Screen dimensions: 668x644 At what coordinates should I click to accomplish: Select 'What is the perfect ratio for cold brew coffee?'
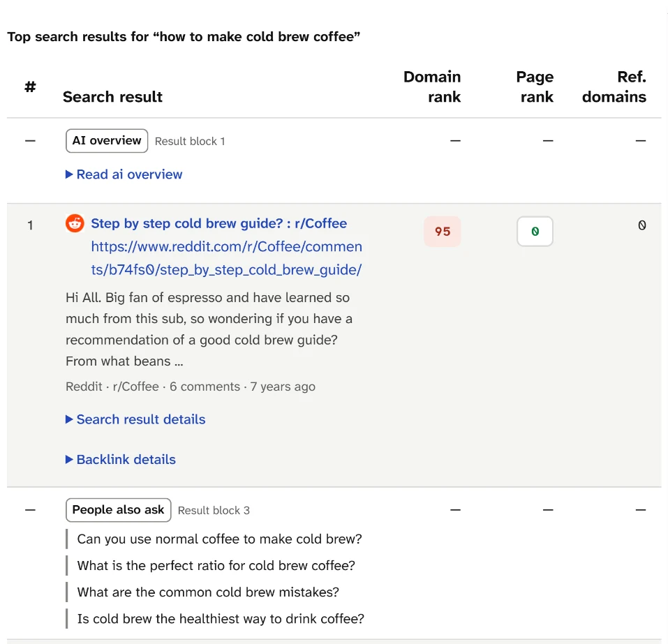(x=216, y=565)
